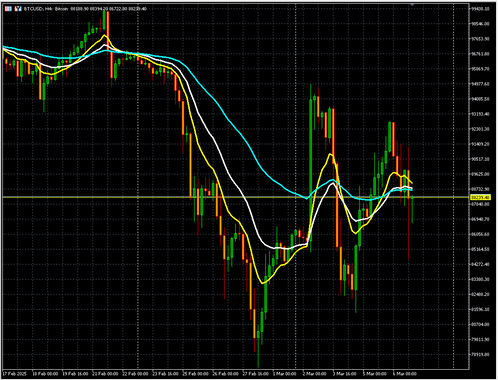Screen dimensions: 498x380
Task: Click time axis label 26 Feb 08:00
Action: click(225, 374)
